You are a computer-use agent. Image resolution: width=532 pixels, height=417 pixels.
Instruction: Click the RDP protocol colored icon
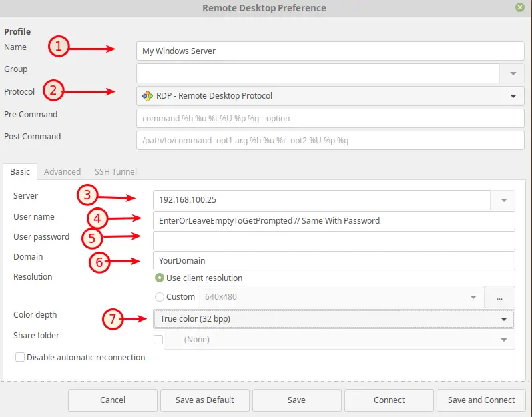(148, 96)
